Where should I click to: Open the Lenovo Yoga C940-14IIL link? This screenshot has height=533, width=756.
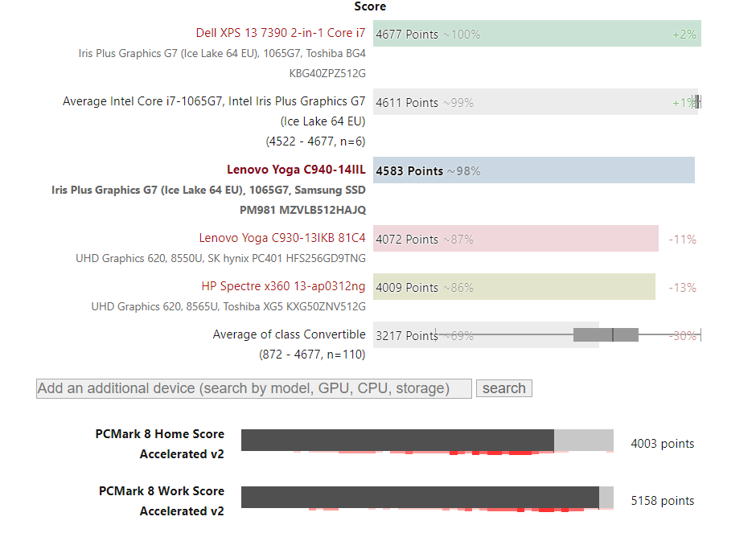(x=296, y=170)
